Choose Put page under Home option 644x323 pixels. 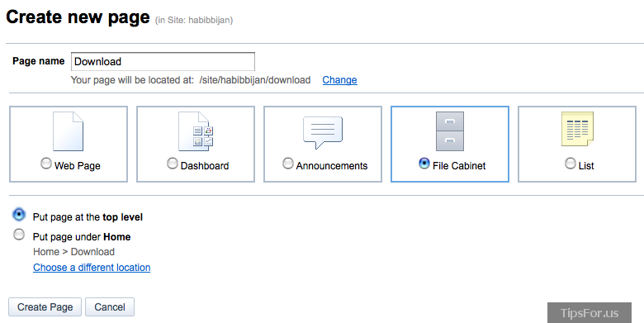(x=19, y=235)
